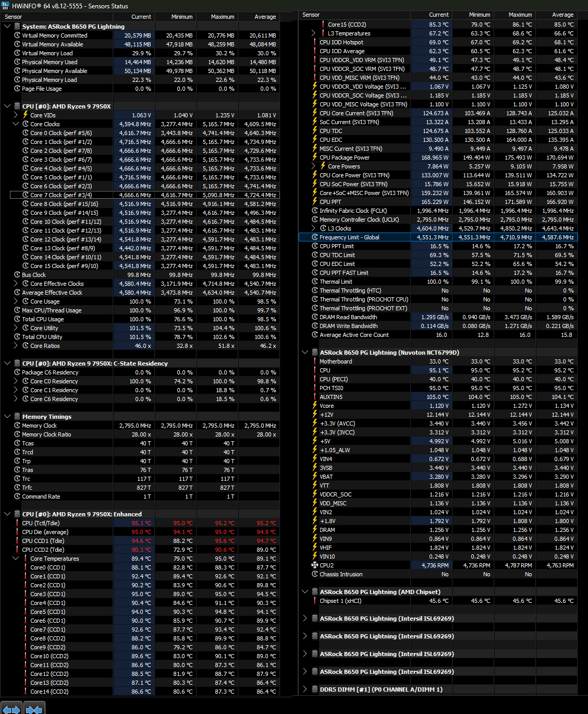Click the lightning icon beside Vcore

pos(315,406)
